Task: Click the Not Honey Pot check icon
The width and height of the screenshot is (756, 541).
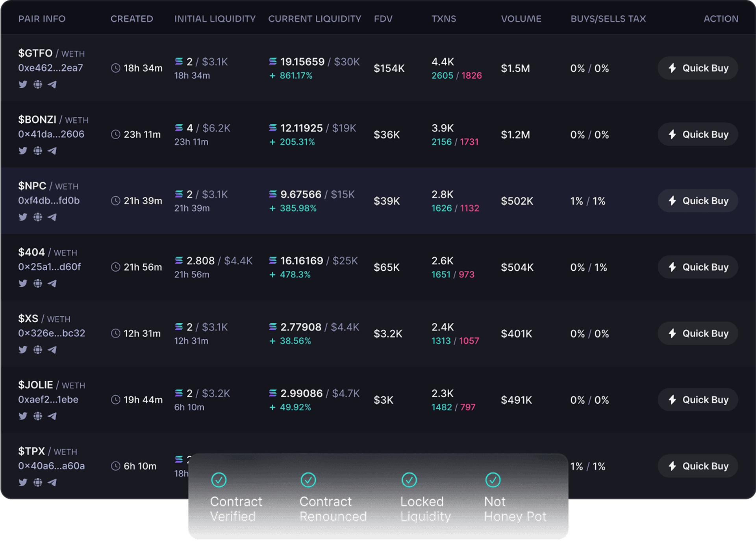Action: coord(493,480)
